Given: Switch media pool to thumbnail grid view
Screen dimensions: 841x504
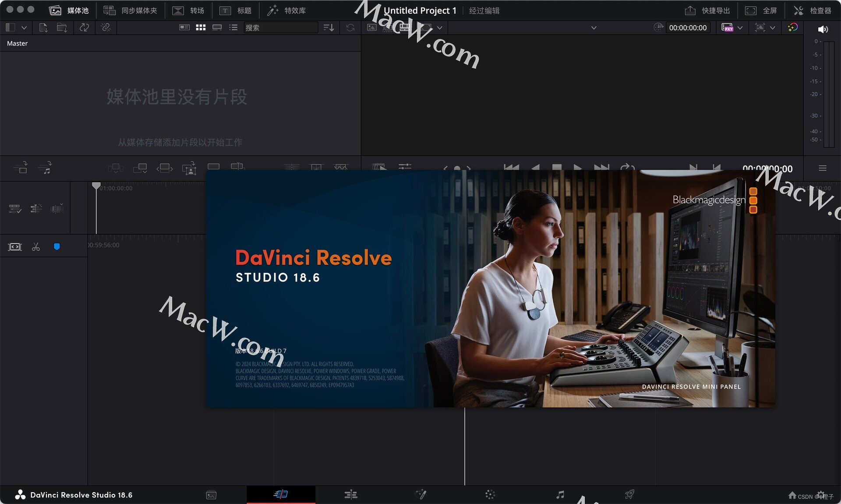Looking at the screenshot, I should 201,28.
